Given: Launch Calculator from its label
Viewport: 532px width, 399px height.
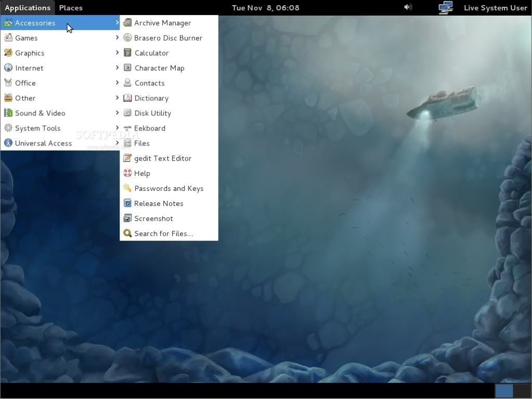Looking at the screenshot, I should (x=151, y=53).
